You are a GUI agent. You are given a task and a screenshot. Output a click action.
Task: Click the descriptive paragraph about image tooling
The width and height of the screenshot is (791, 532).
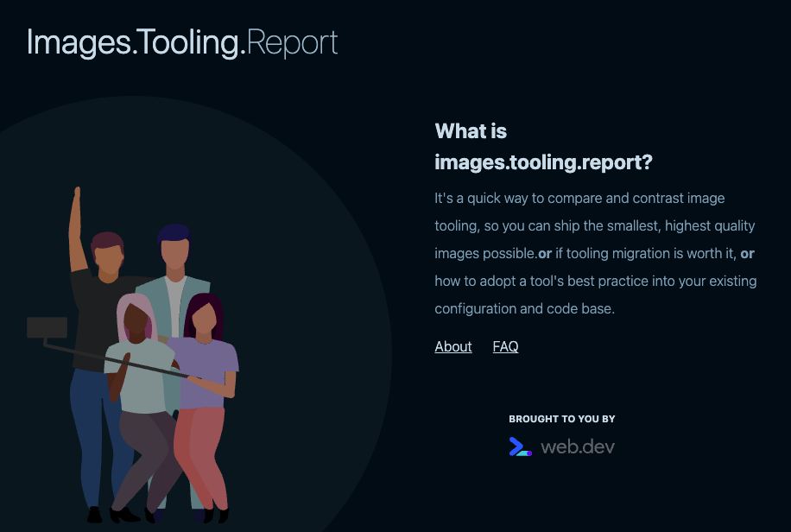click(594, 253)
